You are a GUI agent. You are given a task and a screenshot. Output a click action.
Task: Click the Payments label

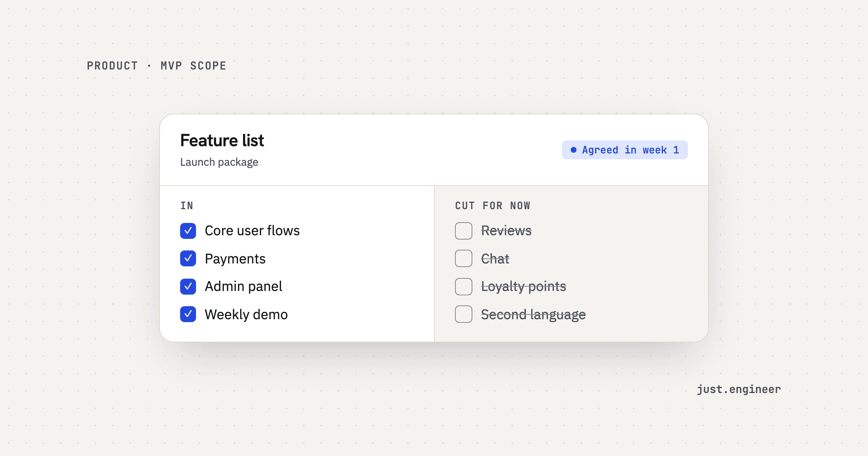coord(235,259)
